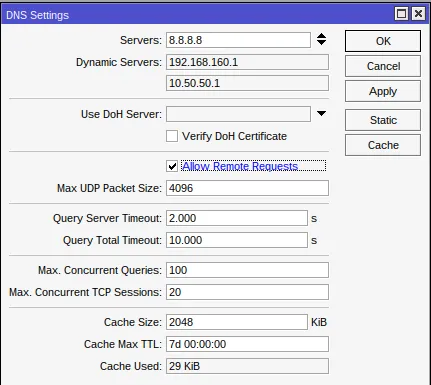The width and height of the screenshot is (431, 385).
Task: Click the Apply button
Action: [x=383, y=91]
